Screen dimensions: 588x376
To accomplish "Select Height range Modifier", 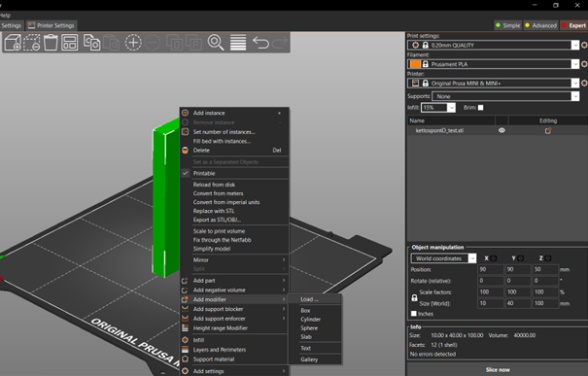I will coord(234,328).
